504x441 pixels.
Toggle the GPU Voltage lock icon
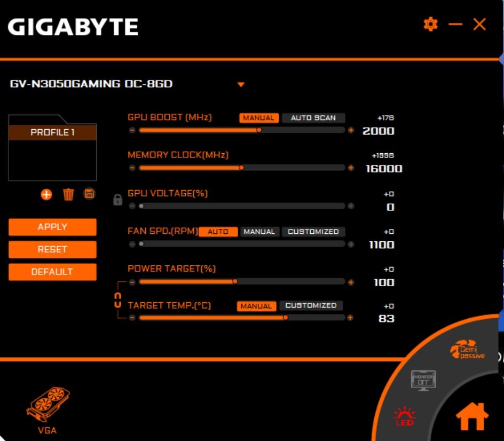[x=117, y=200]
